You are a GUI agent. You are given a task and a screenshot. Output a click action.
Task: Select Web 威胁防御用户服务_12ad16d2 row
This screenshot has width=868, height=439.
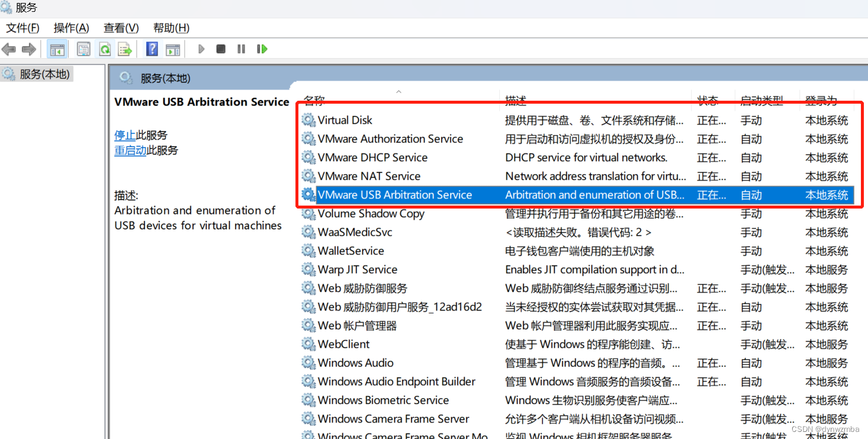[x=577, y=306]
